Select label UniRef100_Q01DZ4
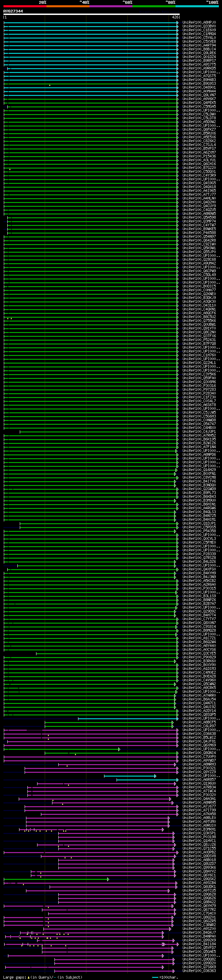Image resolution: width=222 pixels, height=980 pixels. (x=199, y=57)
